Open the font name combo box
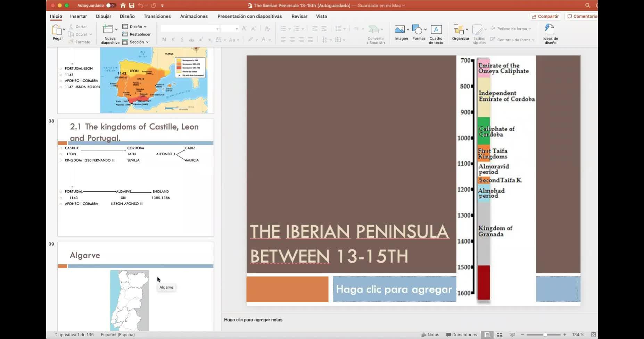 pyautogui.click(x=190, y=29)
